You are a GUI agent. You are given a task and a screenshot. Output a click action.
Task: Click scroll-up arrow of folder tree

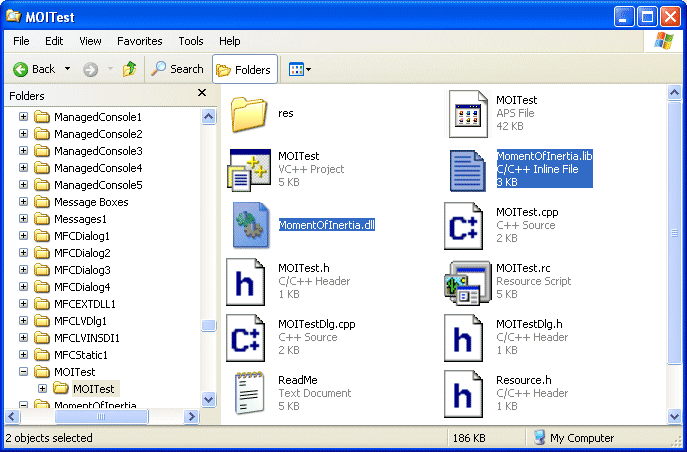coord(209,117)
